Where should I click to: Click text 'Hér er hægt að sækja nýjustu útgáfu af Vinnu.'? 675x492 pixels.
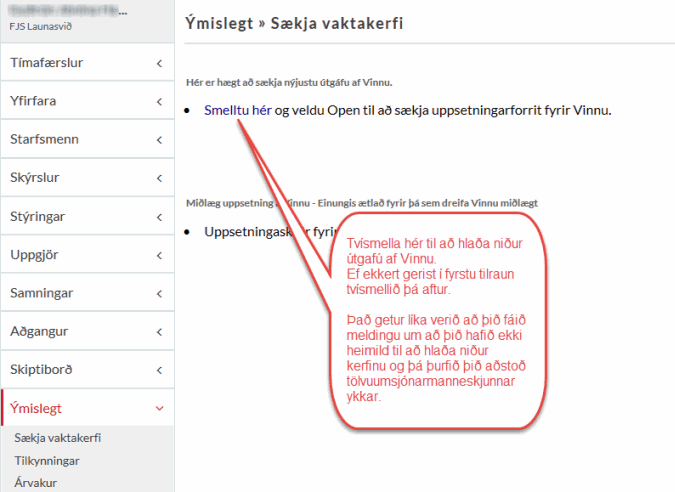coord(289,82)
